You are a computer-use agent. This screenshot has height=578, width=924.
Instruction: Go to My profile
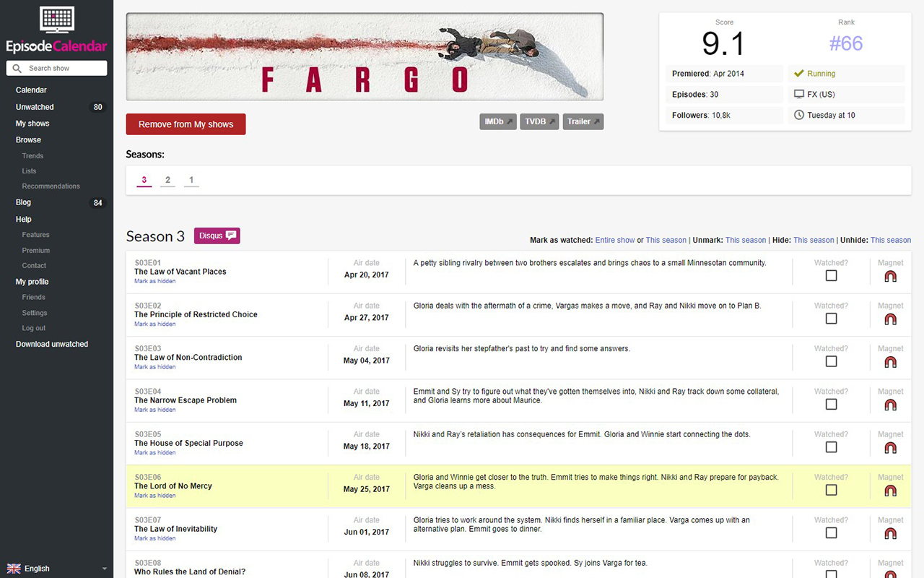tap(32, 282)
